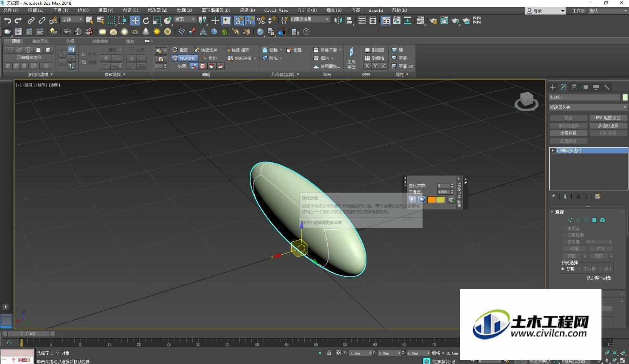Click the time slider 0 / 100

click(28, 334)
